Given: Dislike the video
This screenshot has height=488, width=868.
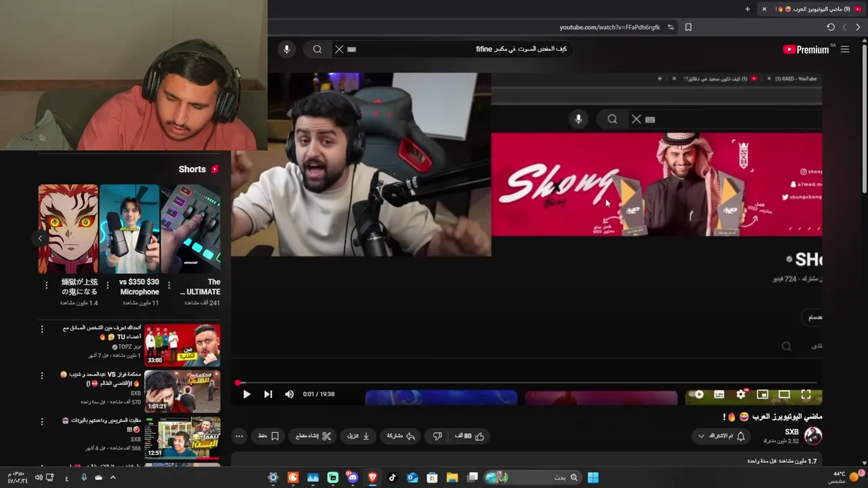Looking at the screenshot, I should [x=437, y=436].
